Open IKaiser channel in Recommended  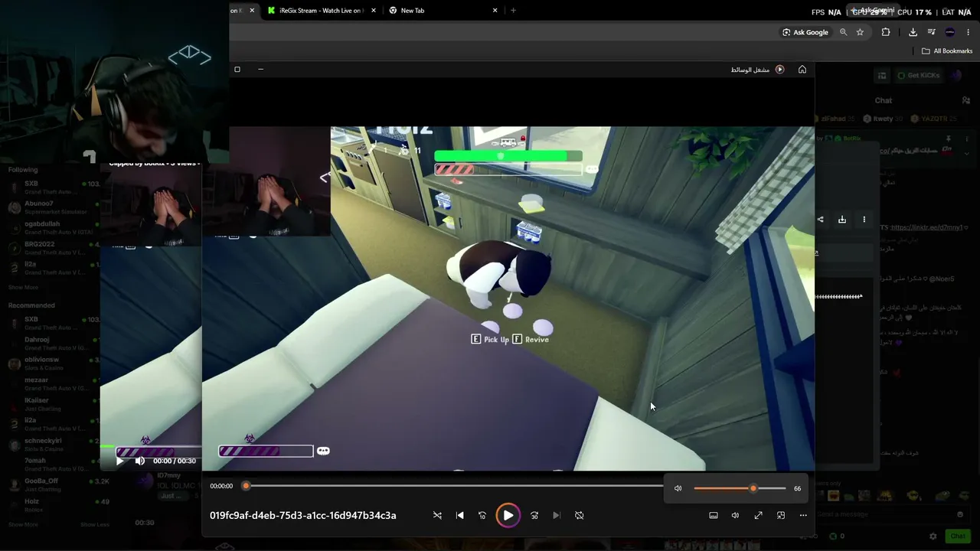coord(54,404)
